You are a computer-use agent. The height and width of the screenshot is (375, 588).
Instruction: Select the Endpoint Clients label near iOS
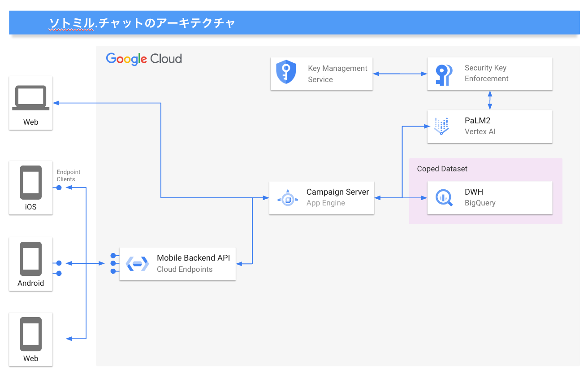69,175
